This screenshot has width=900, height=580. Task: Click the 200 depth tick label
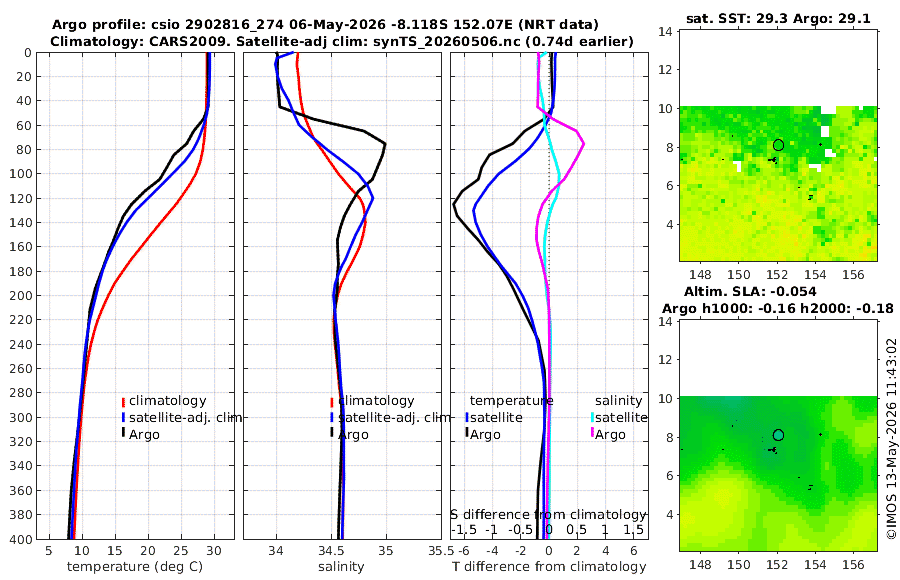pos(20,295)
